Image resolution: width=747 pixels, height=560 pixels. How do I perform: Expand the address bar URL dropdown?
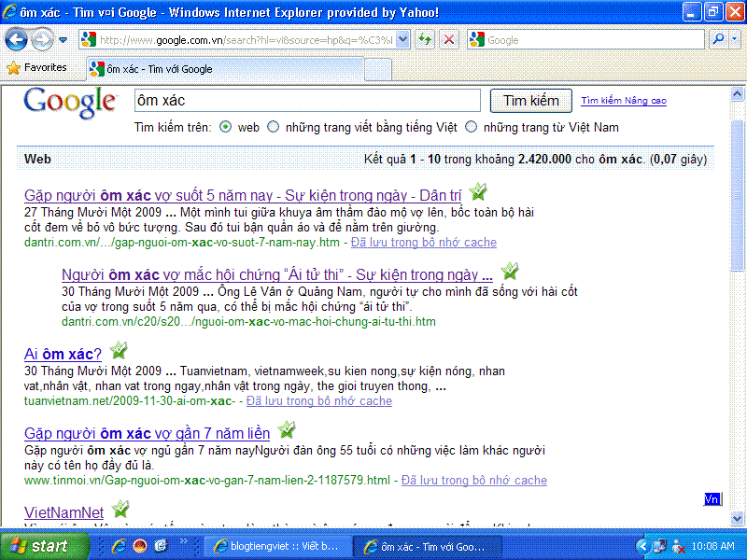(x=402, y=39)
